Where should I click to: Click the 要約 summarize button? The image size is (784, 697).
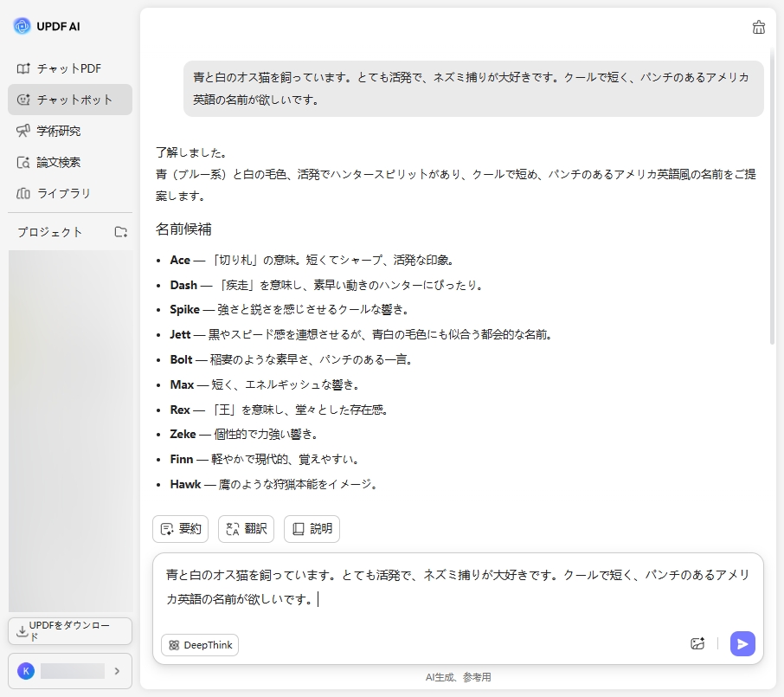click(180, 528)
